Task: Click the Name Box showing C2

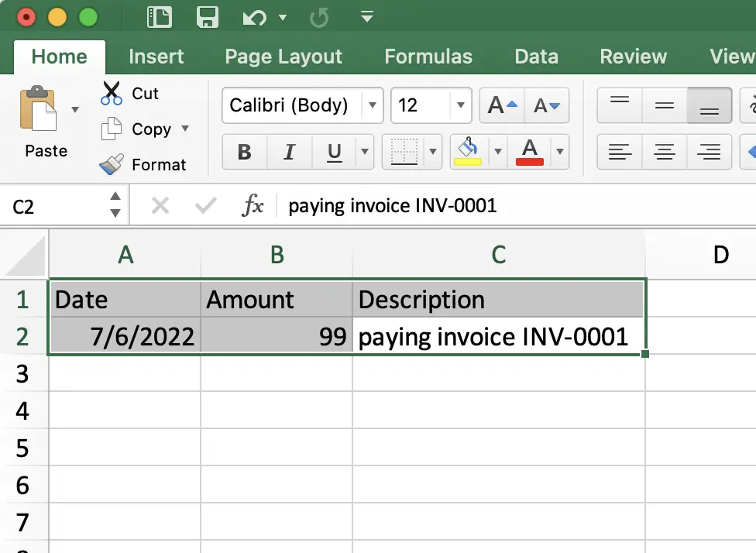Action: (53, 207)
